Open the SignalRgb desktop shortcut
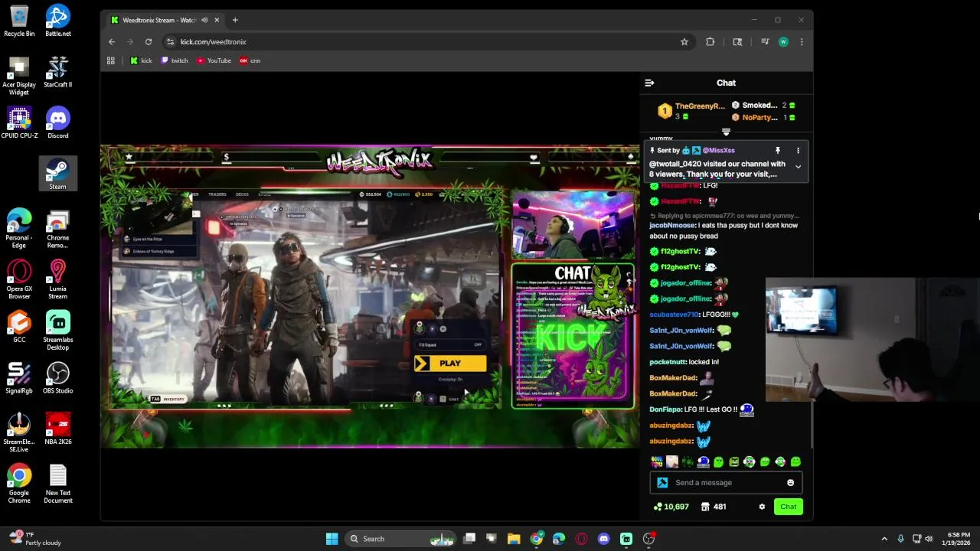The height and width of the screenshot is (551, 980). pyautogui.click(x=19, y=377)
